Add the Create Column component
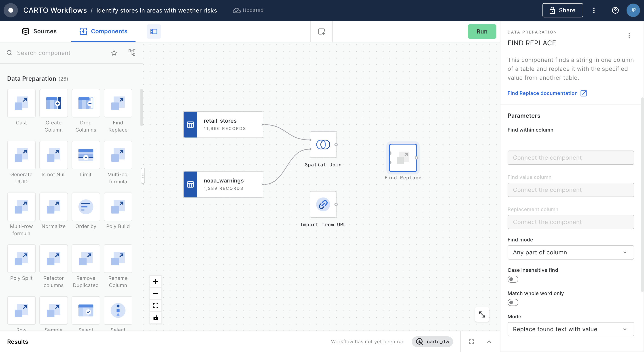The image size is (644, 352). (53, 103)
